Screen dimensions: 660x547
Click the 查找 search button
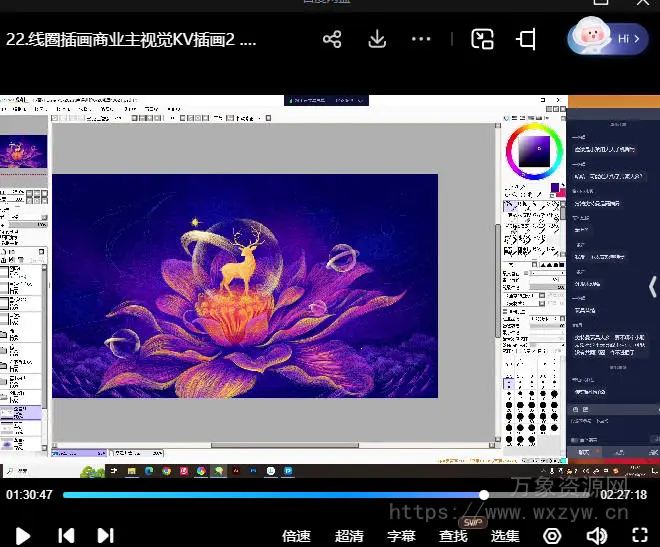coord(453,536)
